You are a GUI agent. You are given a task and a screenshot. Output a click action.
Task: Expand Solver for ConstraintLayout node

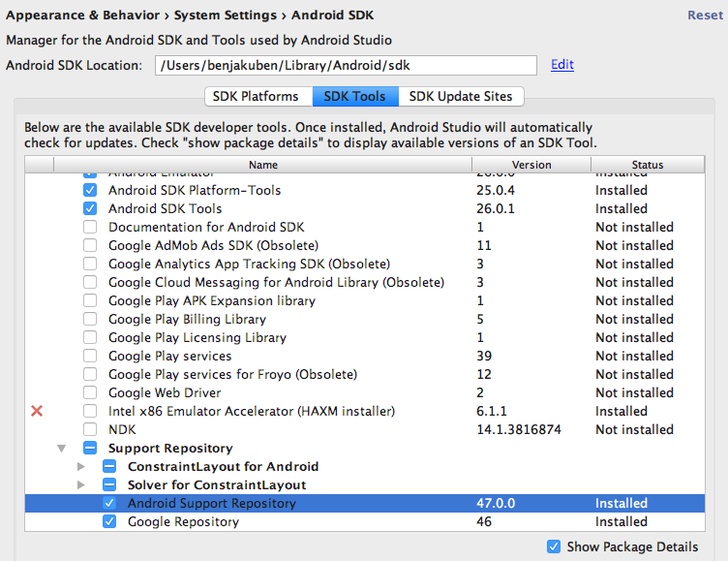click(x=80, y=484)
